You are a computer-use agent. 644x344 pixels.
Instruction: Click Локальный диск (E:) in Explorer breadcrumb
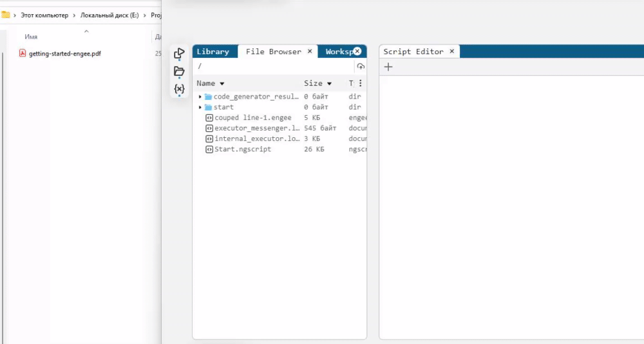(x=109, y=15)
